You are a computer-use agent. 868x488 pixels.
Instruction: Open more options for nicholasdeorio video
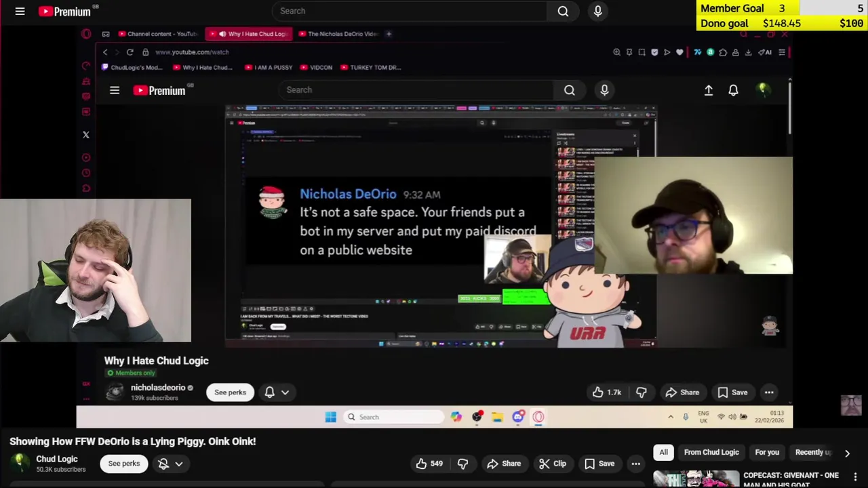(x=769, y=392)
